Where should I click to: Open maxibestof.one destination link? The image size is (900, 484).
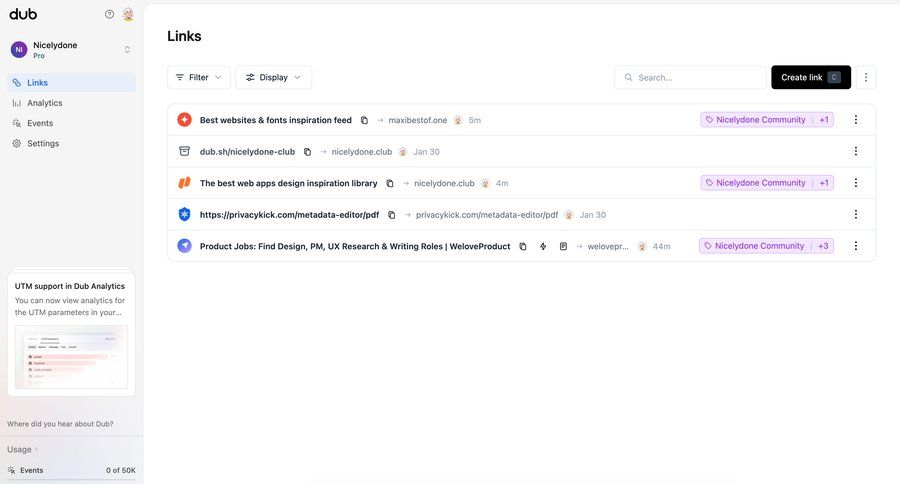pyautogui.click(x=417, y=120)
